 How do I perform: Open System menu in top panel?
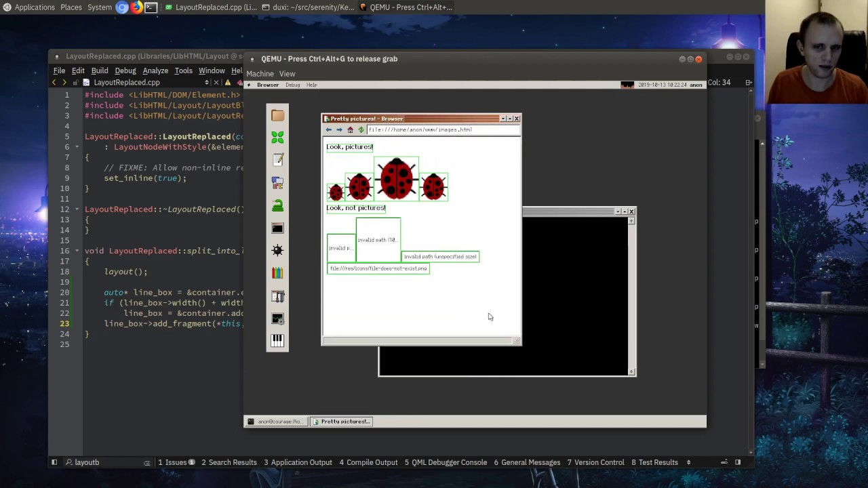pyautogui.click(x=100, y=7)
